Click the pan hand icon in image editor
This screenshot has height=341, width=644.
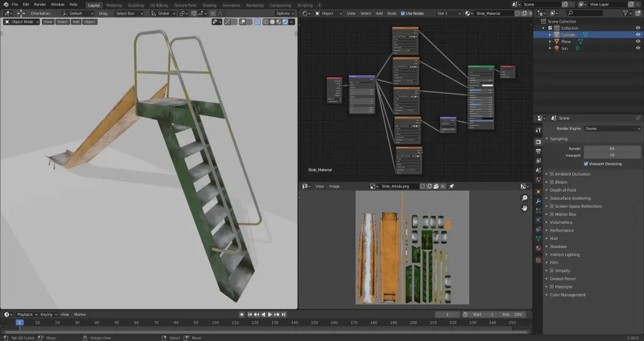(x=524, y=208)
